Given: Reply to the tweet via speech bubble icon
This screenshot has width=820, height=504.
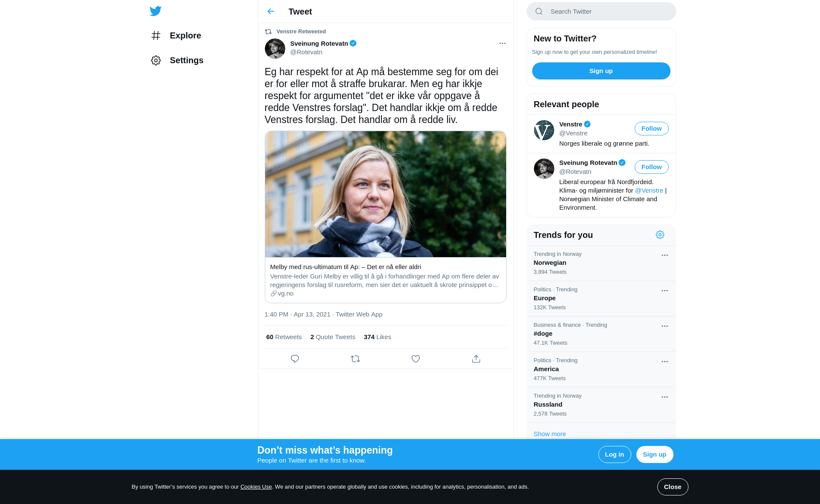Looking at the screenshot, I should point(295,359).
